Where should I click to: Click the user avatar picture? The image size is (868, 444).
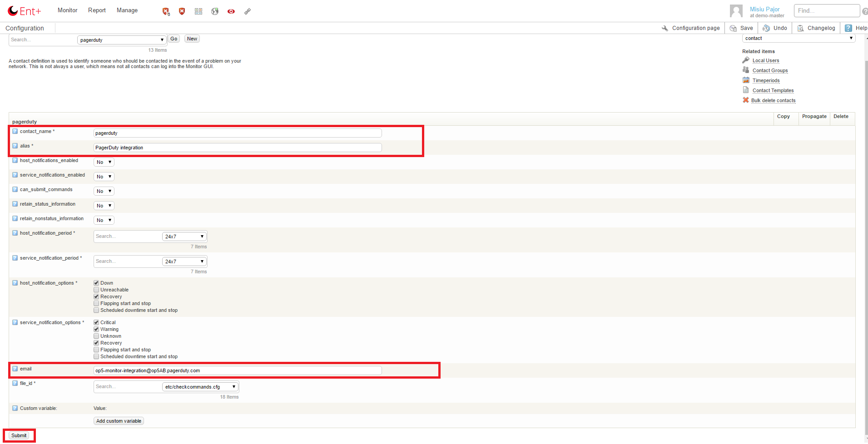pos(736,11)
